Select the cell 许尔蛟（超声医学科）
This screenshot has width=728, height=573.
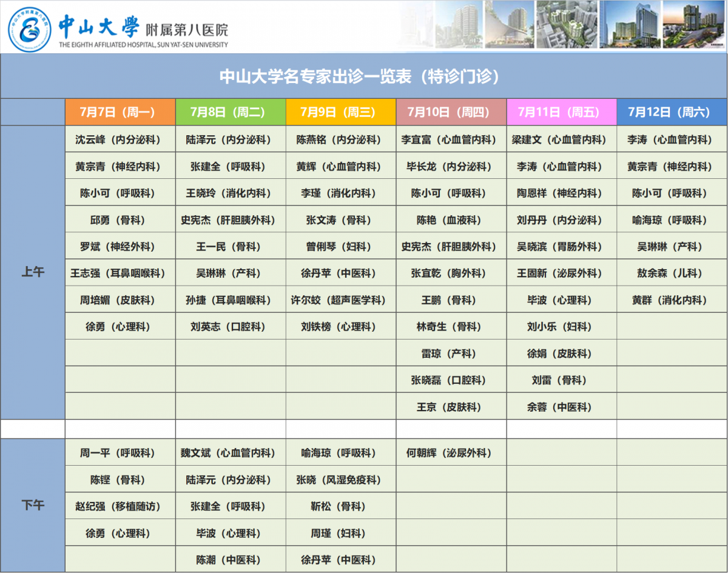pos(341,300)
